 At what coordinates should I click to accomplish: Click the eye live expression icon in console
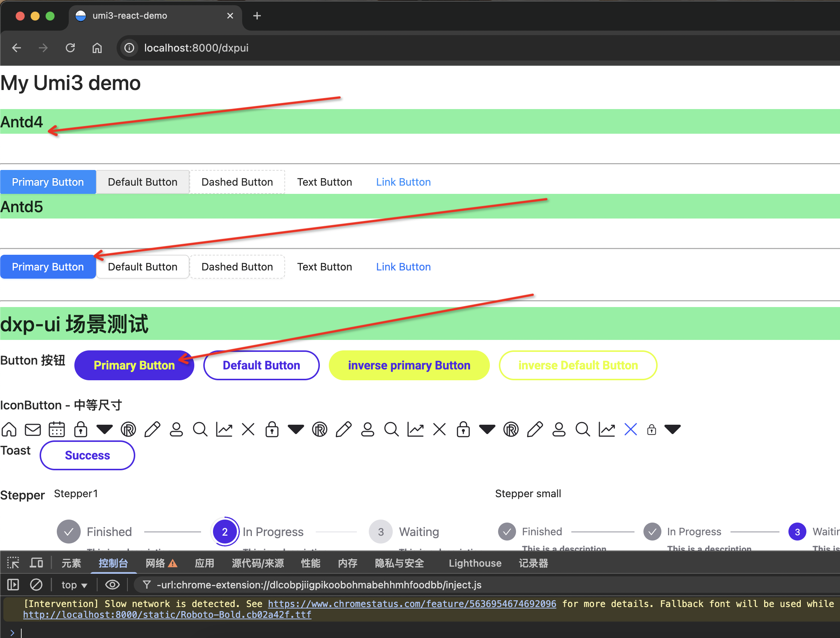click(112, 585)
